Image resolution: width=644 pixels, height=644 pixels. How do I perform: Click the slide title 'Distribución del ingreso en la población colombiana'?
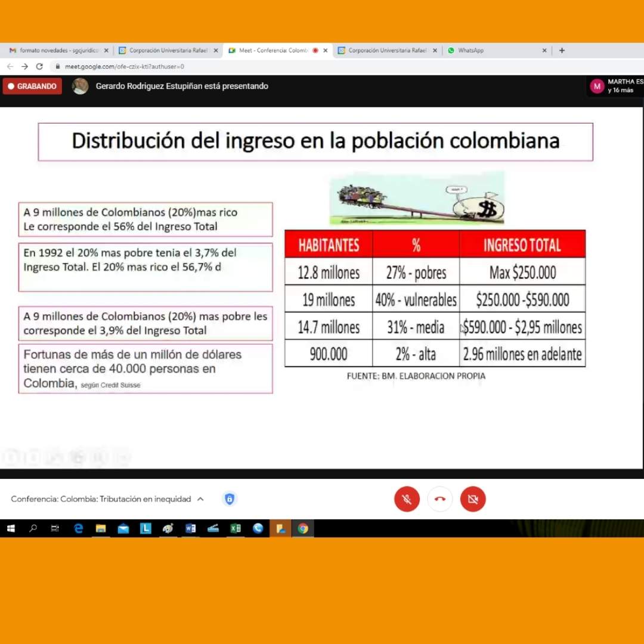[315, 141]
